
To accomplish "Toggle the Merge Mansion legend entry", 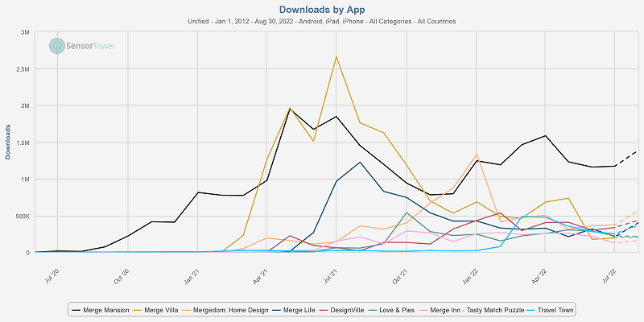I will (x=101, y=310).
